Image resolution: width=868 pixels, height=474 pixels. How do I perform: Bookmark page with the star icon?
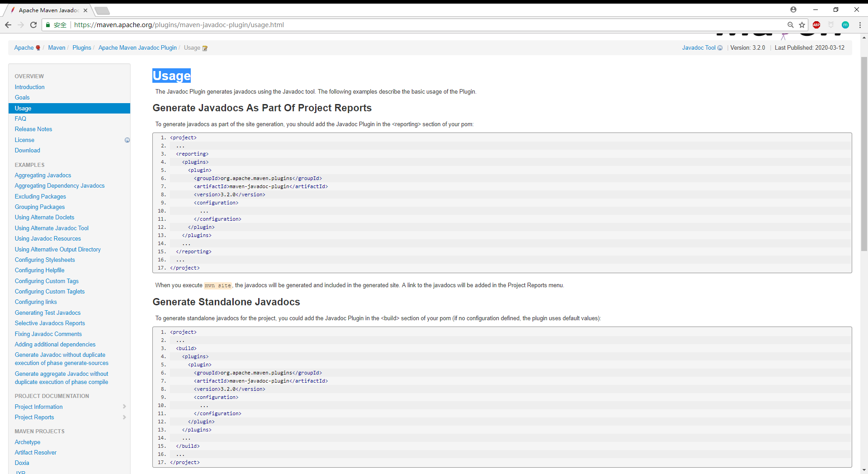(802, 25)
